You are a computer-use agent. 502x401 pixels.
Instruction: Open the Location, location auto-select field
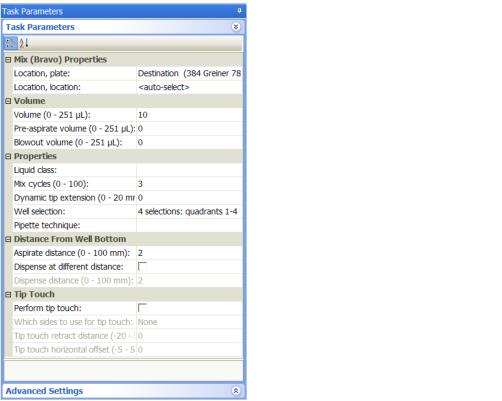click(x=189, y=87)
